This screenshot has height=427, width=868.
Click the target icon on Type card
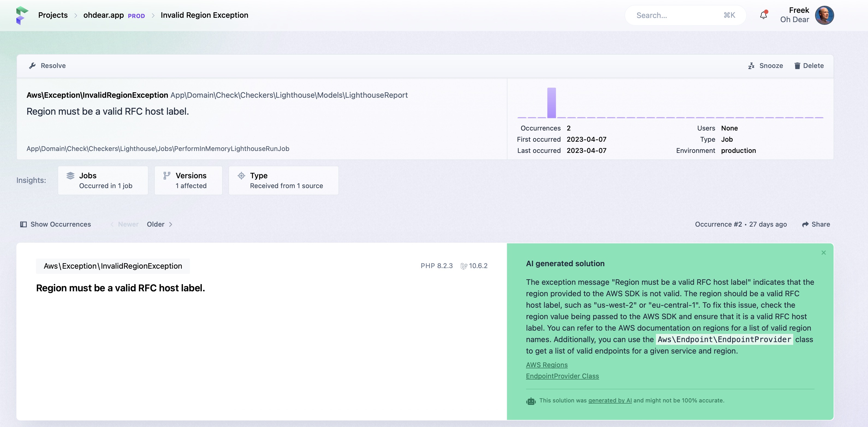click(x=241, y=176)
